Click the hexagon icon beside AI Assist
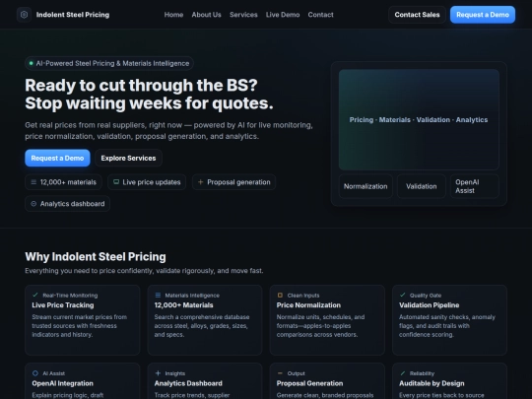This screenshot has height=399, width=532. tap(35, 373)
